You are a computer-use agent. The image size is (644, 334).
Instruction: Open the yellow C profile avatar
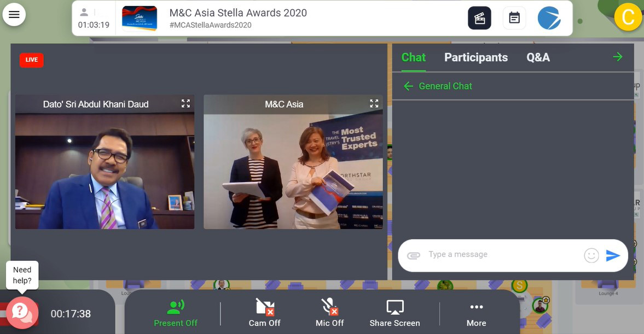628,17
